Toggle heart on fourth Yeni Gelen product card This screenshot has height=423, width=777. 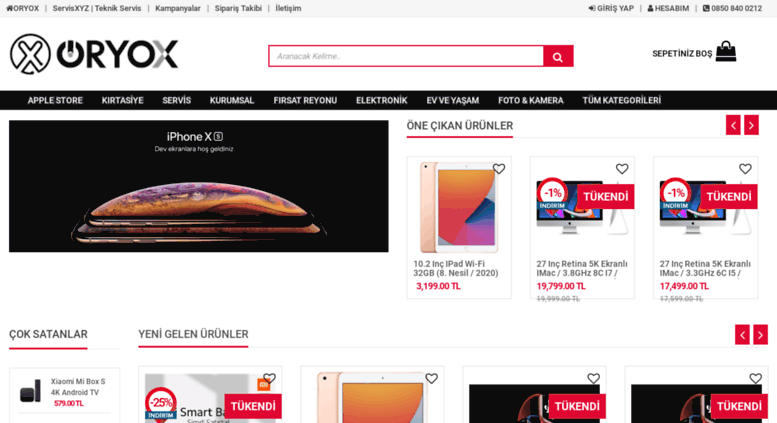tap(756, 378)
